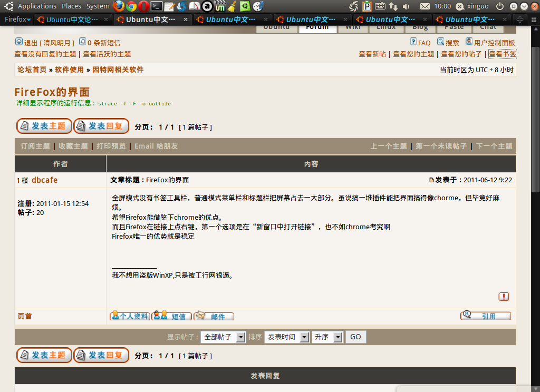Launch Google Chrome from the top panel
The image size is (540, 392).
tap(131, 6)
